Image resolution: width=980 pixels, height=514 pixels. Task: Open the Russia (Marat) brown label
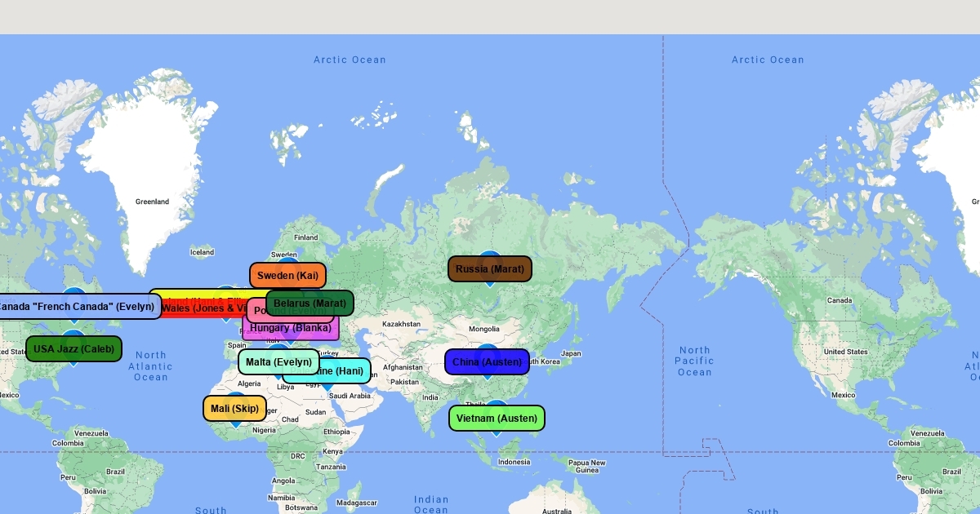pyautogui.click(x=489, y=269)
